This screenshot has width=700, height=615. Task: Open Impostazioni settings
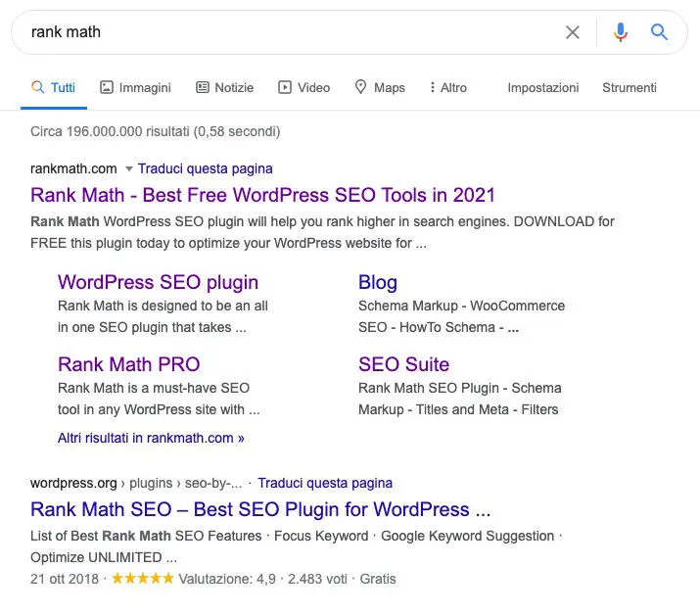click(x=543, y=87)
